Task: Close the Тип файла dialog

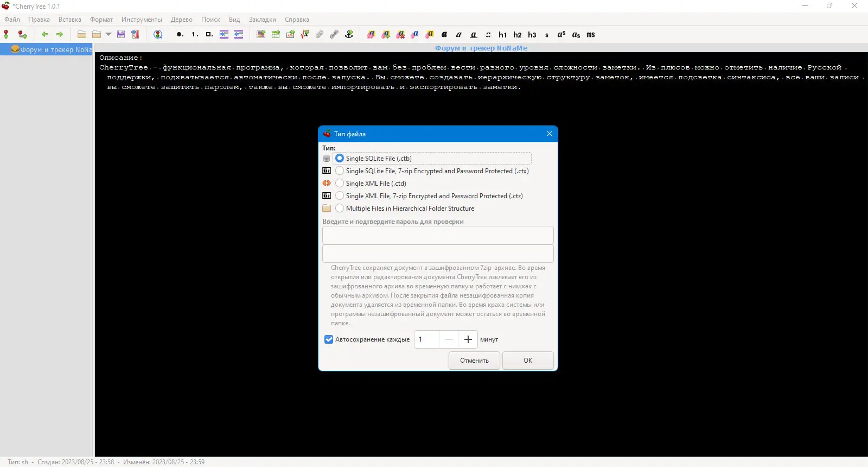Action: (550, 134)
